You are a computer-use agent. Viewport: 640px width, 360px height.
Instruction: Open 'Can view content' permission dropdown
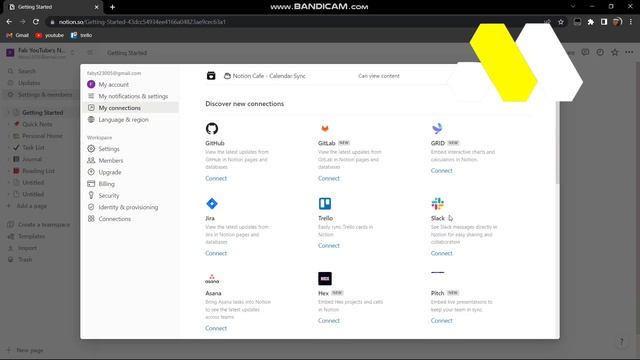(x=379, y=76)
